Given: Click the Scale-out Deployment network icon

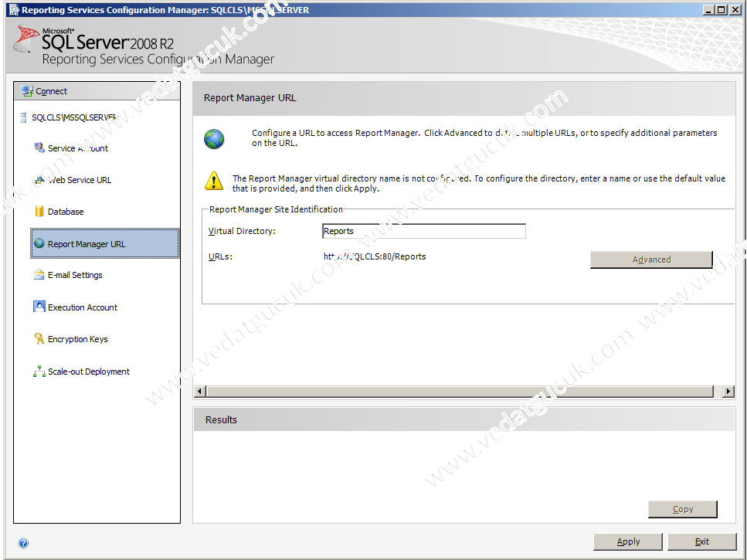Looking at the screenshot, I should 39,372.
